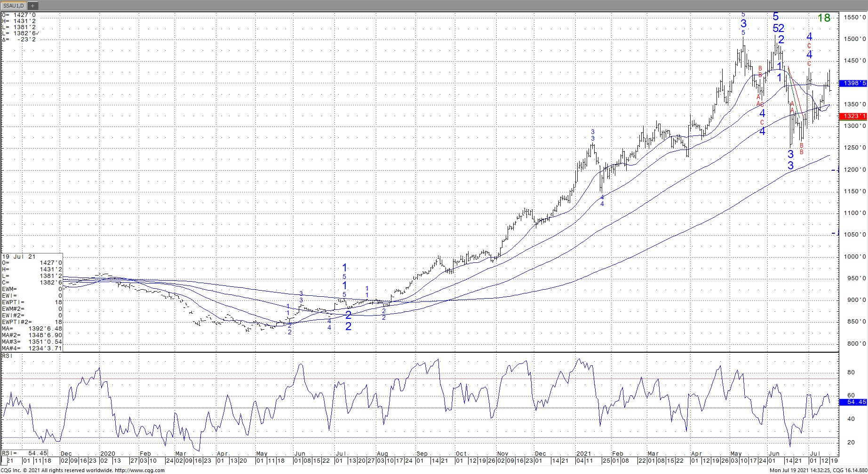Screen dimensions: 868x474
Task: Click the RSI 80 level scale label
Action: pyautogui.click(x=851, y=372)
